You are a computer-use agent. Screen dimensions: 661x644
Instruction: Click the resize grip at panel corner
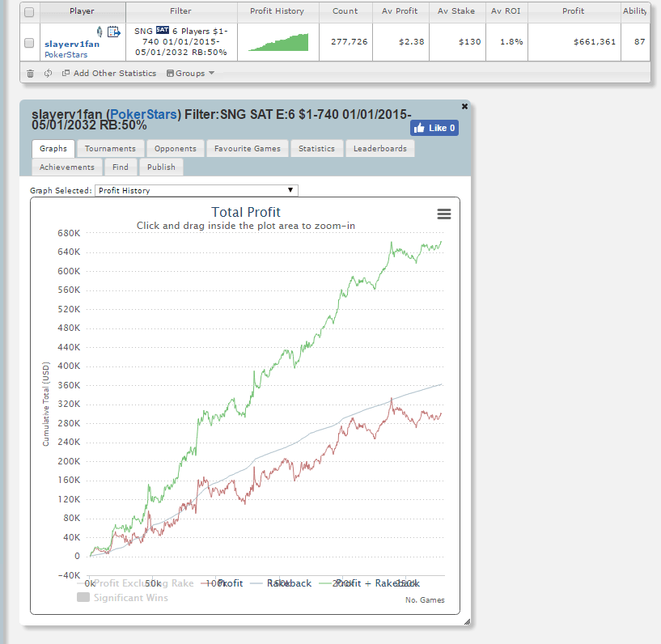click(x=467, y=621)
